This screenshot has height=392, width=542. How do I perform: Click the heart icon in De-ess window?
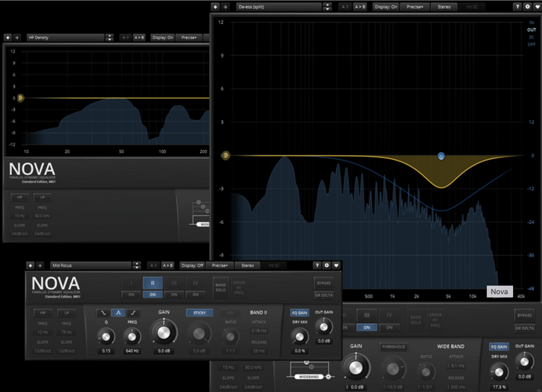pyautogui.click(x=537, y=7)
